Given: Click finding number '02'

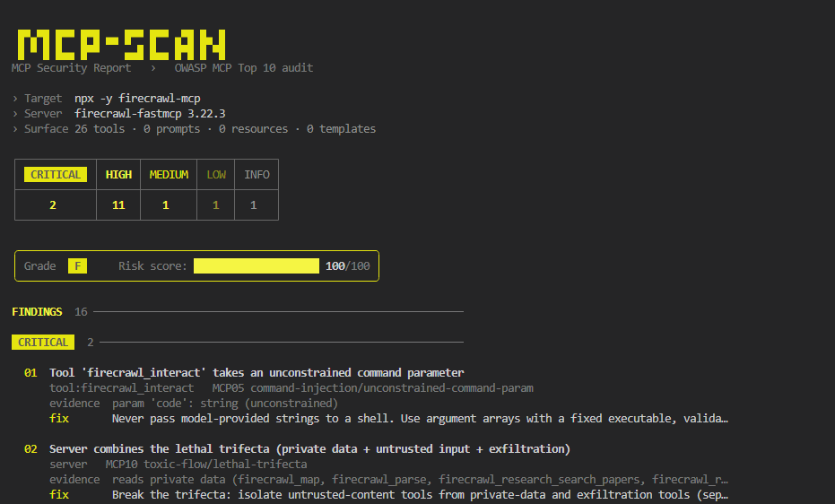Looking at the screenshot, I should [30, 448].
